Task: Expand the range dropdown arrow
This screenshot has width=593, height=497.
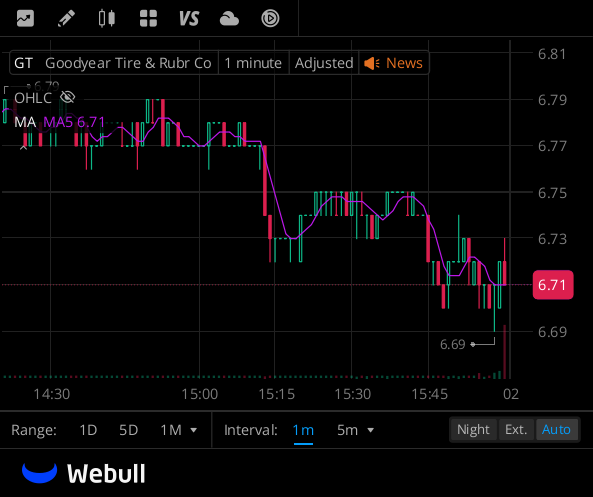Action: click(194, 430)
